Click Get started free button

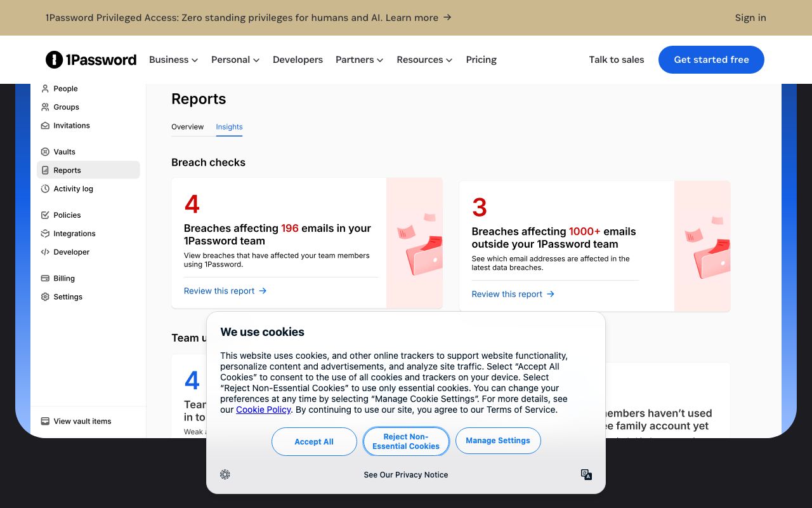711,60
